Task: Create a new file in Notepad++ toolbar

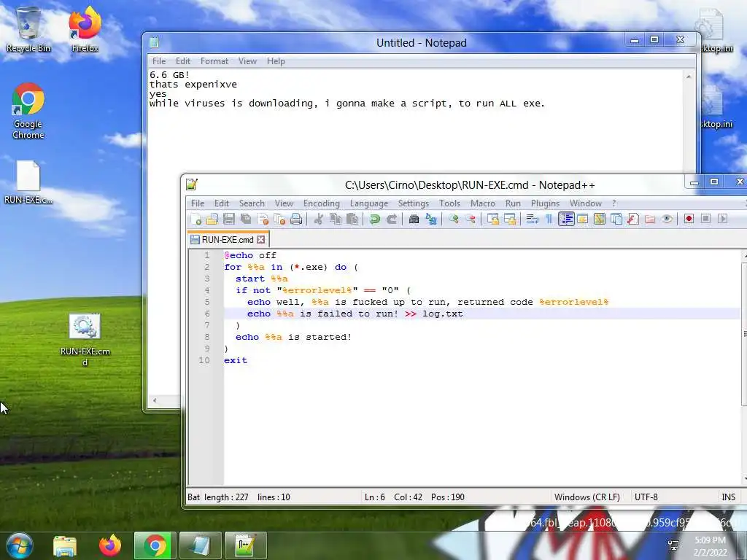Action: tap(196, 219)
